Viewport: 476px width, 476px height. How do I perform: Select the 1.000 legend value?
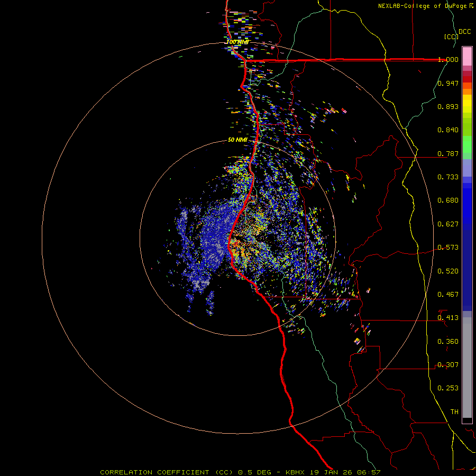pyautogui.click(x=448, y=59)
